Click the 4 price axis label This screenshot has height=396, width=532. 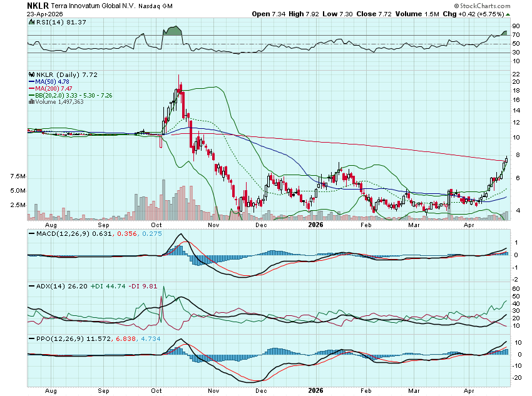518,210
